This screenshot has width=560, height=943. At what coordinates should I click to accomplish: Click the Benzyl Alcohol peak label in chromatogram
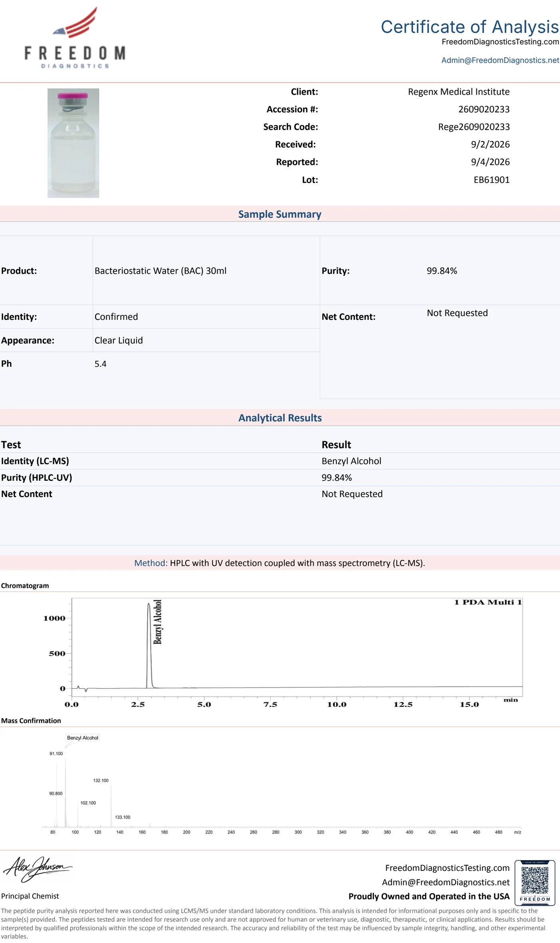[158, 622]
